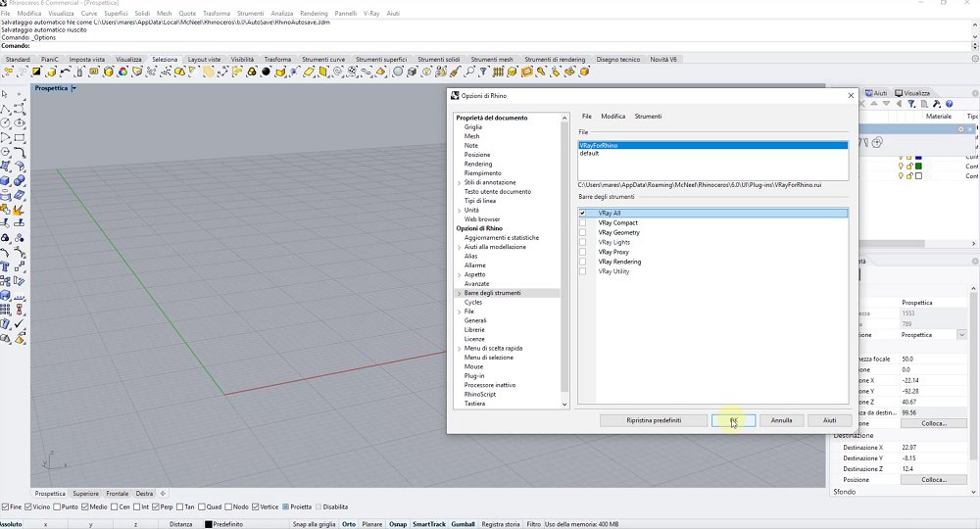Expand the File tree node in options
Image resolution: width=980 pixels, height=529 pixels.
tap(460, 312)
